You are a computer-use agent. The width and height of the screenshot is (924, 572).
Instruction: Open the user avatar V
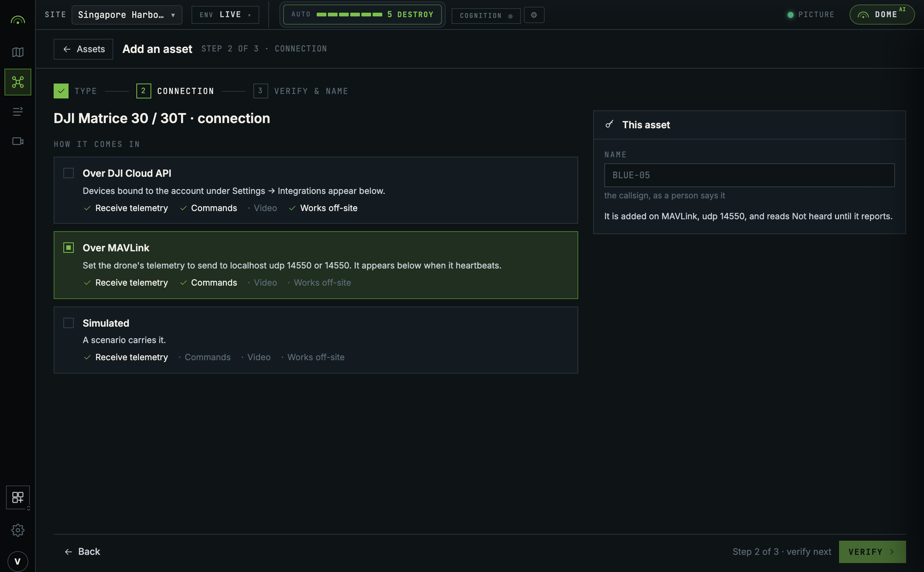[x=18, y=561]
